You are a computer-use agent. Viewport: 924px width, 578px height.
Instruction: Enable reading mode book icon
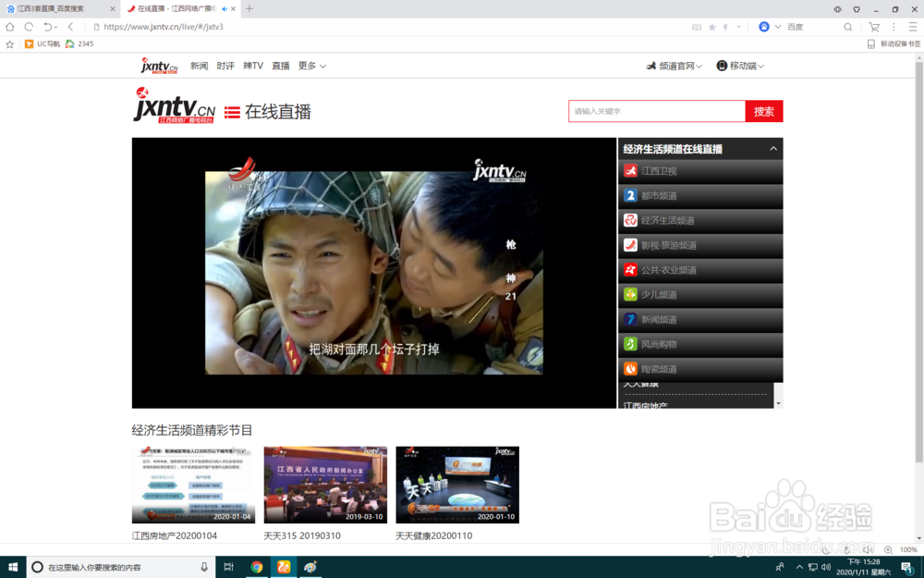[697, 27]
